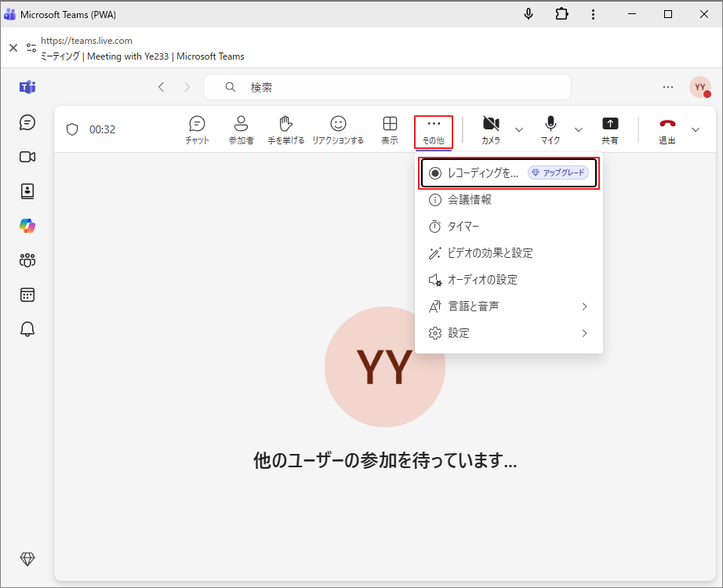Expand 言語と音声 submenu
This screenshot has height=588, width=723.
509,307
